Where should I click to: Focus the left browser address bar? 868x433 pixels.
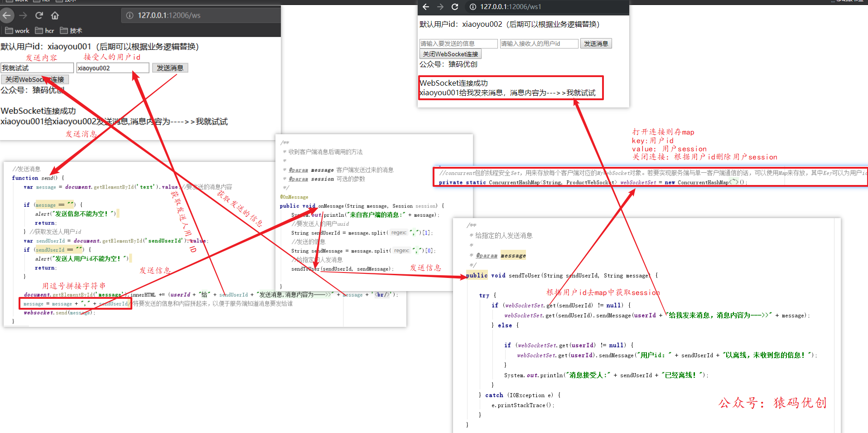pyautogui.click(x=201, y=15)
